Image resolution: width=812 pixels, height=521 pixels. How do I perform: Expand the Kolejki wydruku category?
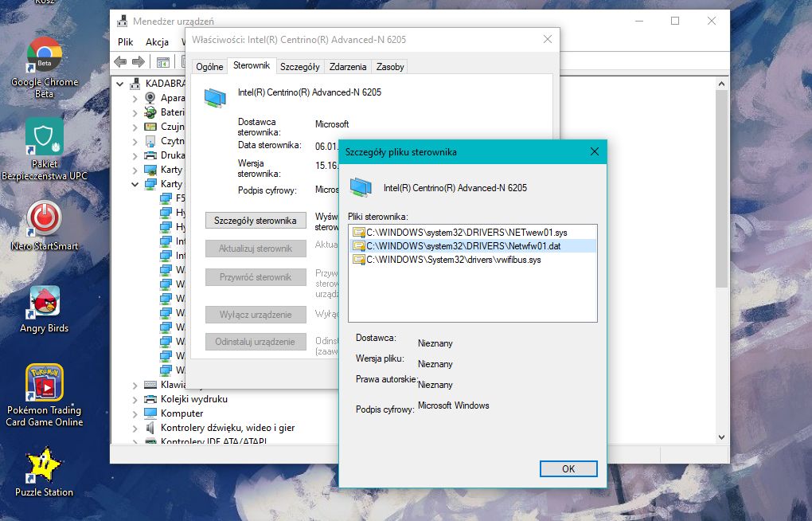pos(135,399)
